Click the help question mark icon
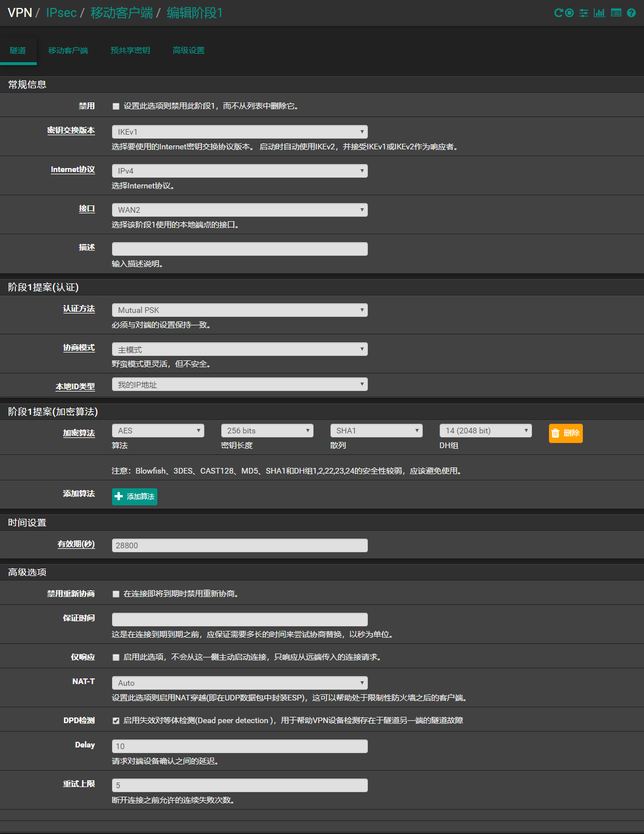The width and height of the screenshot is (644, 834). click(x=631, y=13)
